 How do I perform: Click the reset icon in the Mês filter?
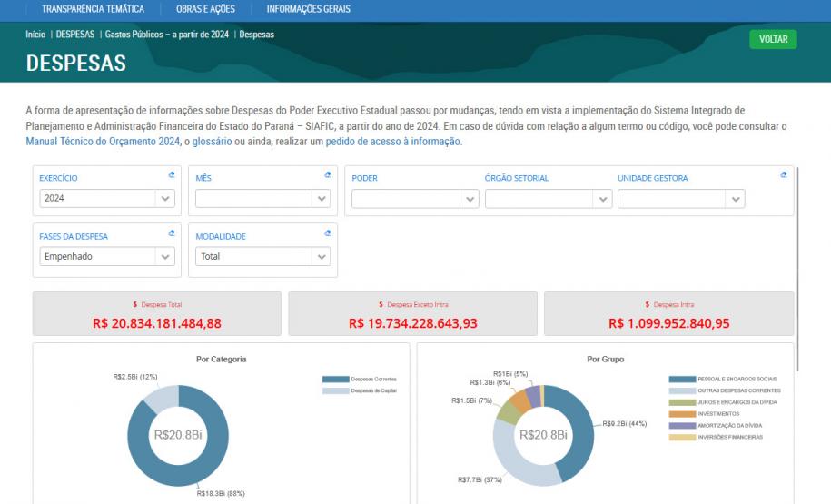pos(328,175)
